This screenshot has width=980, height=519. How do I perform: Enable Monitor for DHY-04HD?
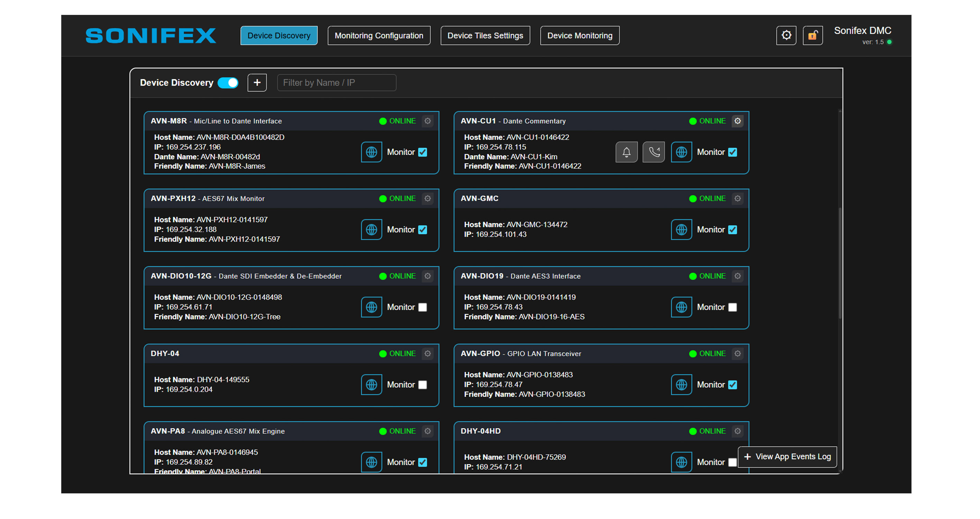(x=733, y=462)
